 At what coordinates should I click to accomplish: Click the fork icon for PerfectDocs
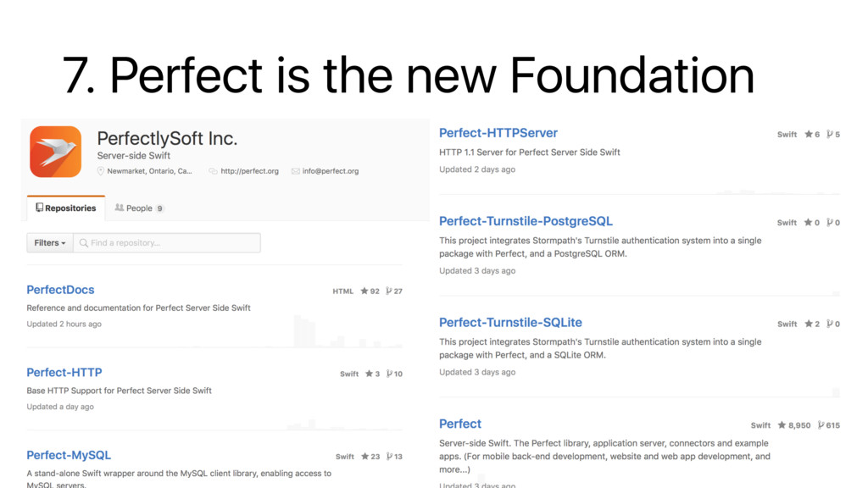click(388, 291)
